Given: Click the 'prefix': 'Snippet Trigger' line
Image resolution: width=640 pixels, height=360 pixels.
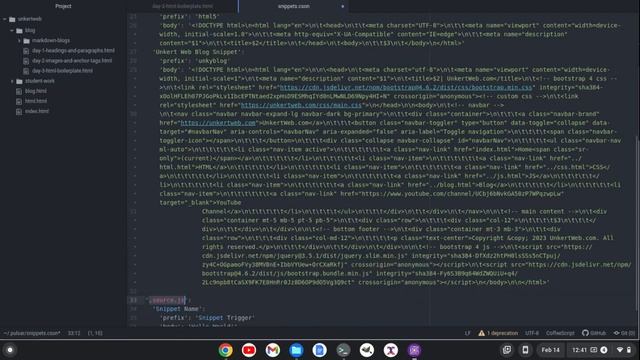Looking at the screenshot, I should tap(207, 318).
